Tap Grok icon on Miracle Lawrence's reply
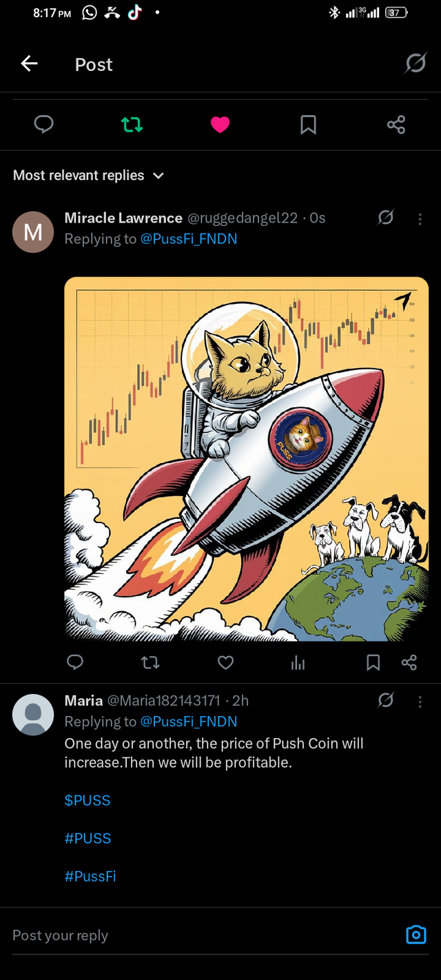The height and width of the screenshot is (980, 441). click(386, 218)
